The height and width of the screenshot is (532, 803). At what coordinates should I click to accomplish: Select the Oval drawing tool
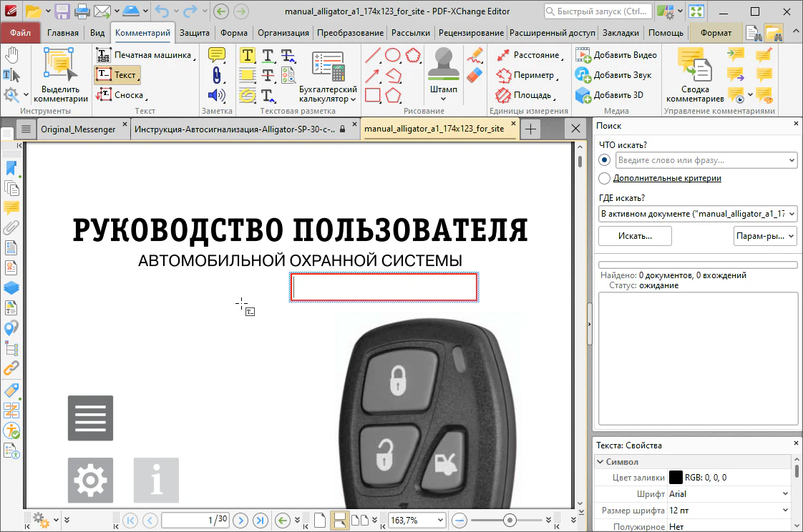click(x=393, y=55)
